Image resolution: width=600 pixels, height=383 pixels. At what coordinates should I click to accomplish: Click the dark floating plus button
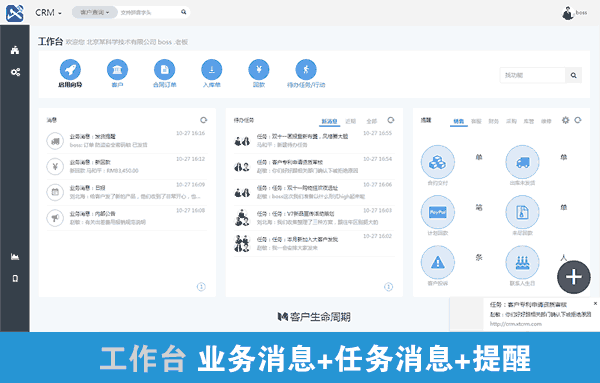click(x=574, y=277)
